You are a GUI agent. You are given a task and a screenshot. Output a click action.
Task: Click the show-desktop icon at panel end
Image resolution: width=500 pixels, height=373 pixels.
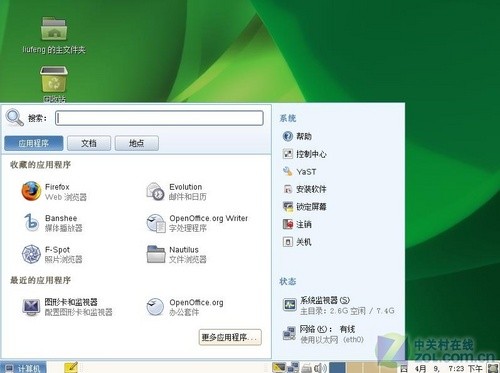[493, 368]
